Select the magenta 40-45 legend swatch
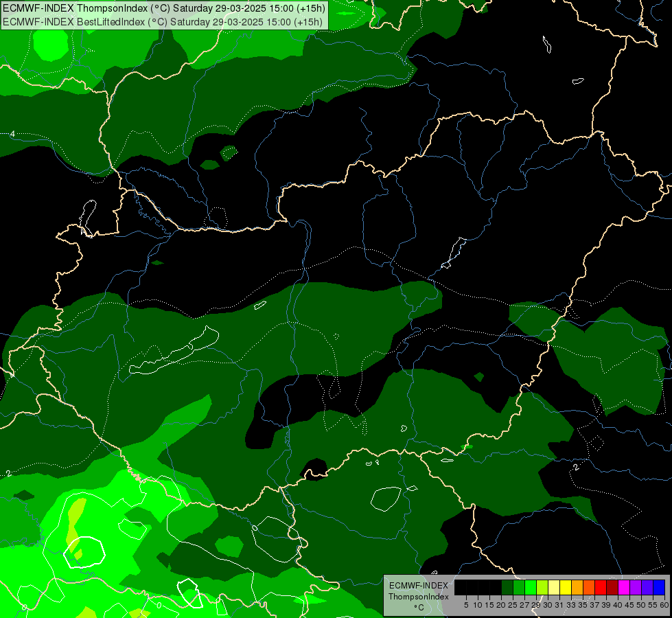The width and height of the screenshot is (672, 618). (624, 587)
